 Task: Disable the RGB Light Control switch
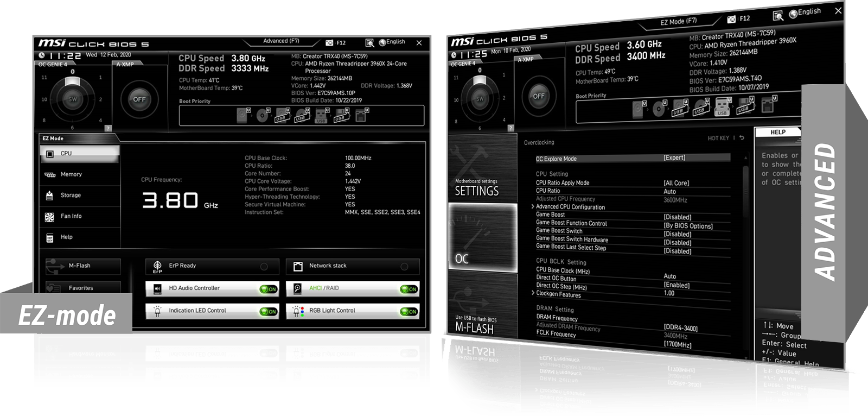coord(409,311)
